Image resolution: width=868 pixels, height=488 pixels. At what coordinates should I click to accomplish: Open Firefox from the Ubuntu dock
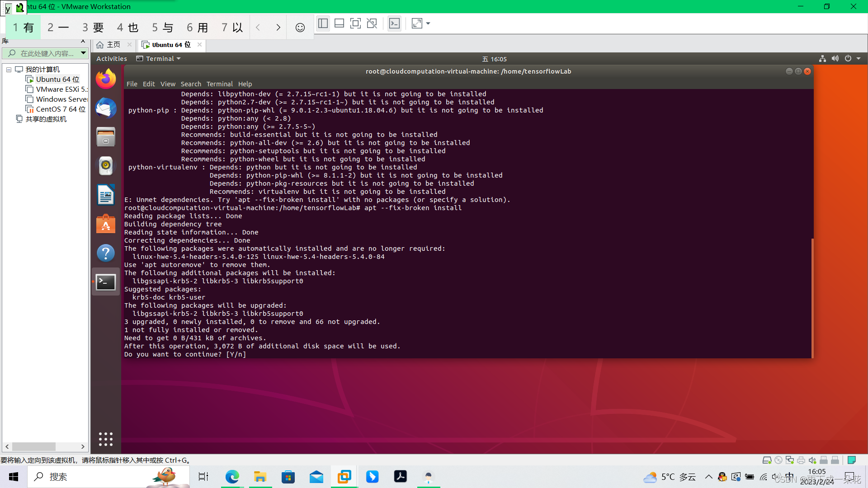pyautogui.click(x=106, y=80)
